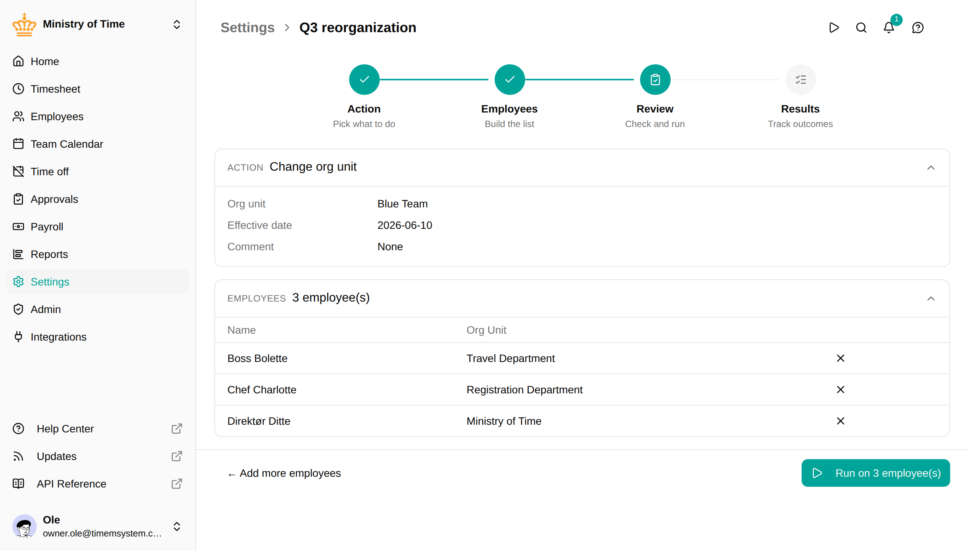Open the help chat icon

[x=918, y=28]
